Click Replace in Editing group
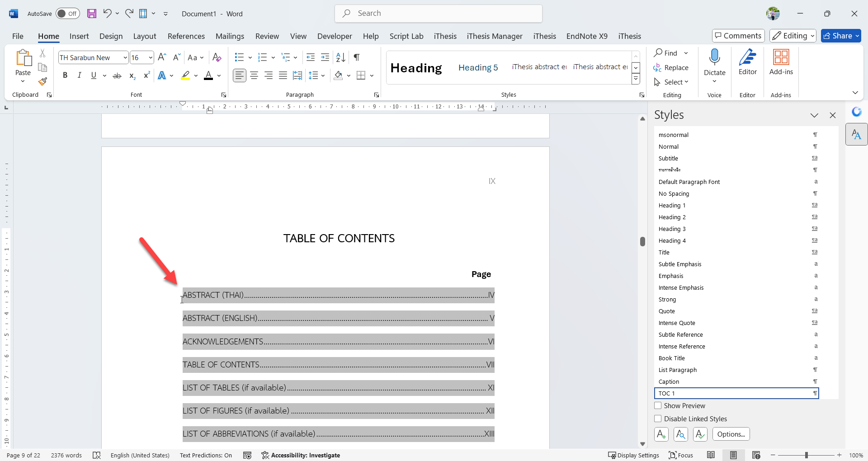This screenshot has height=461, width=868. tap(671, 68)
